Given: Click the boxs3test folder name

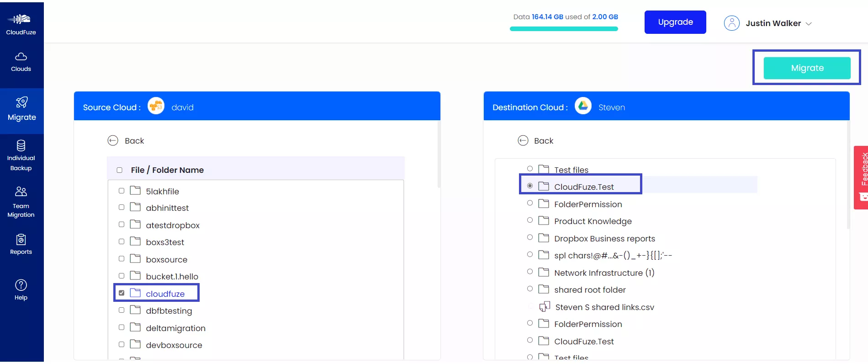Looking at the screenshot, I should pyautogui.click(x=165, y=242).
